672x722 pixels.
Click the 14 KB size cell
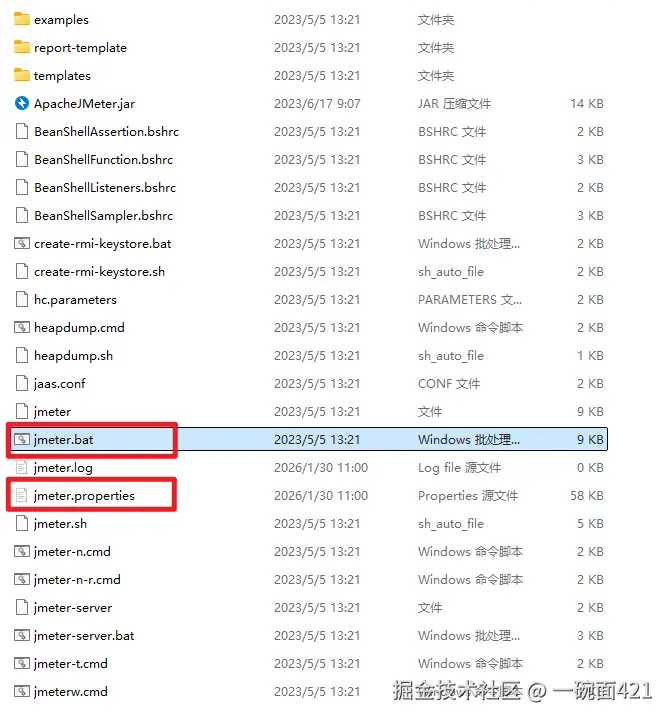point(587,104)
